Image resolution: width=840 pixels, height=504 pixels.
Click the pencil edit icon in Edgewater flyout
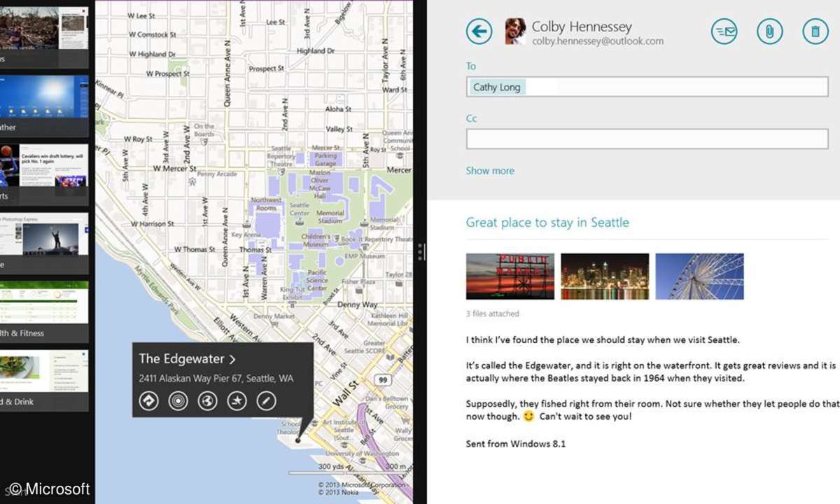click(x=267, y=401)
